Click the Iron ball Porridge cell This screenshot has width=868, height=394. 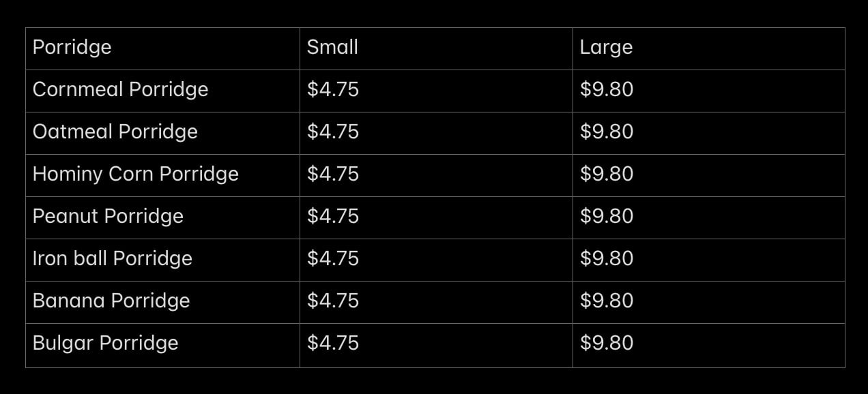pos(162,260)
